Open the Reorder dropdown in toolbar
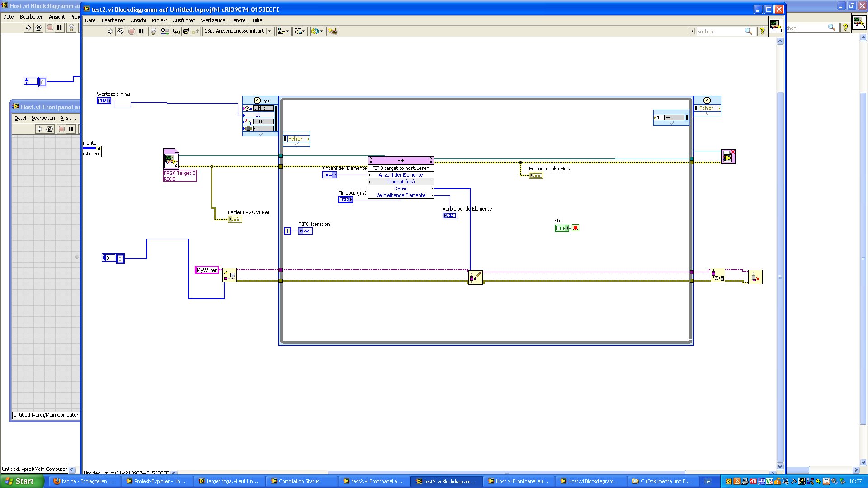This screenshot has height=488, width=868. tap(317, 31)
